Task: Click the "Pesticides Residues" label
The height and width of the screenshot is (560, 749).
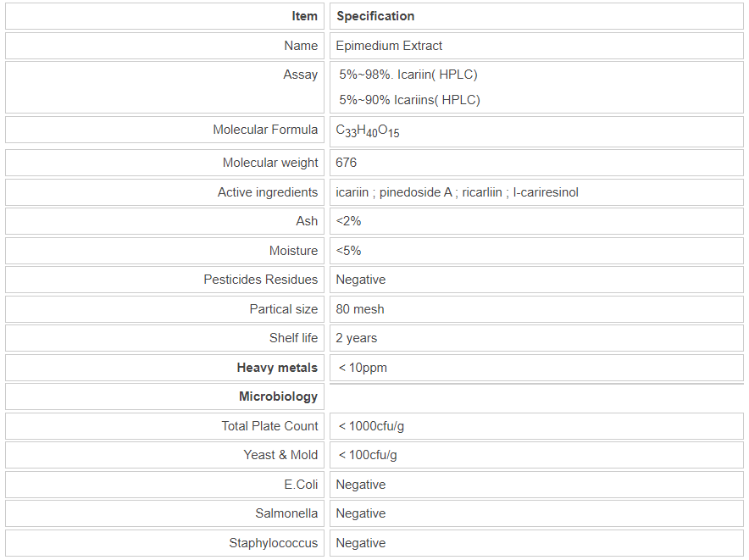Action: coord(261,280)
